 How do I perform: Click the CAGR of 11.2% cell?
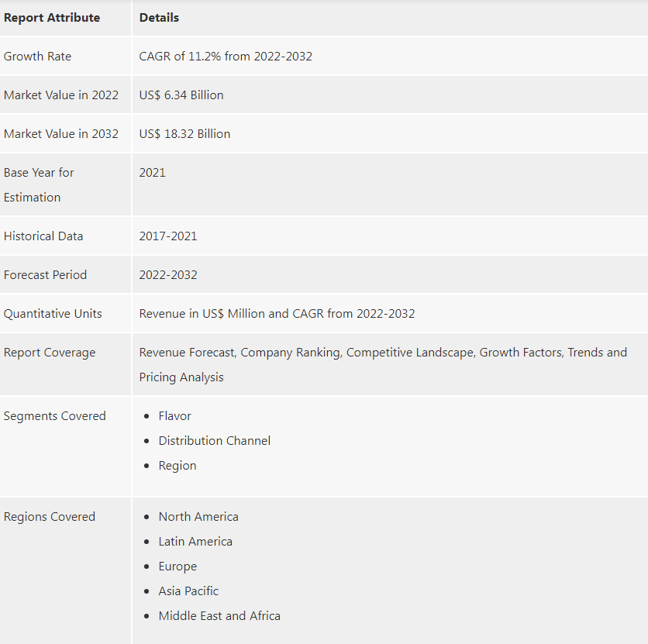[x=226, y=56]
